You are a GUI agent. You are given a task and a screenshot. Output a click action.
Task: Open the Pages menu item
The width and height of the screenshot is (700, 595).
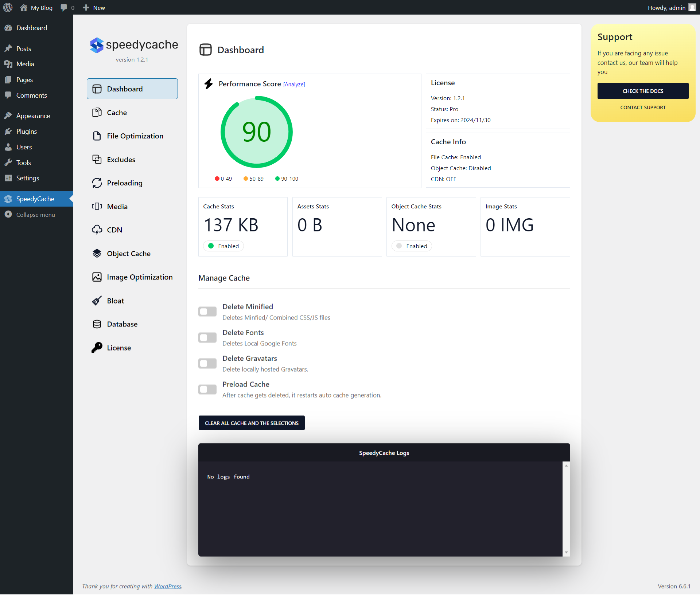(x=36, y=80)
